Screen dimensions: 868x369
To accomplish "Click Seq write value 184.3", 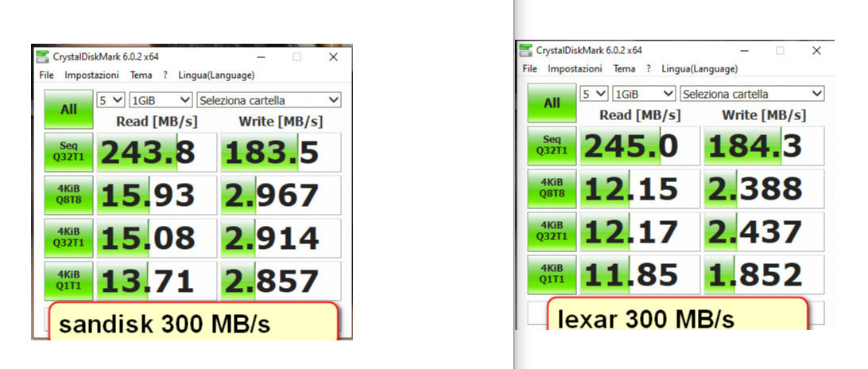I will (764, 146).
